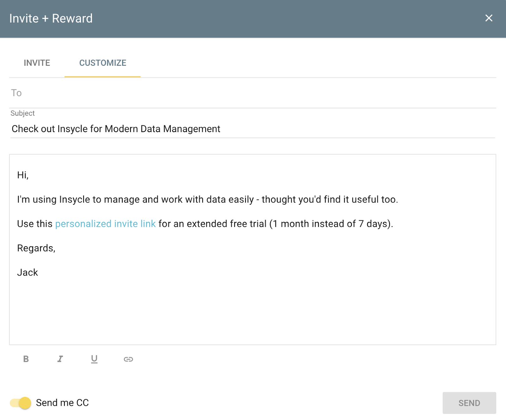Toggle the Send me CC switch

21,403
